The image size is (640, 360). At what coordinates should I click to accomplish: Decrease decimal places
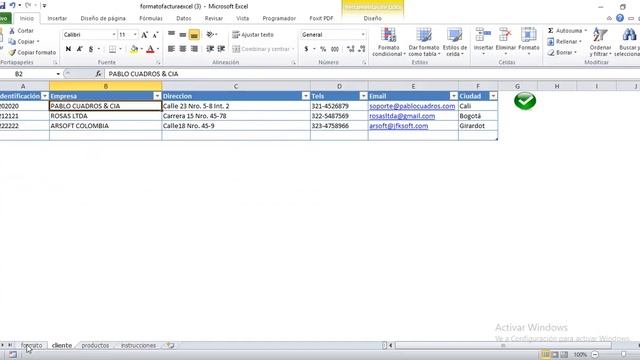click(x=362, y=49)
